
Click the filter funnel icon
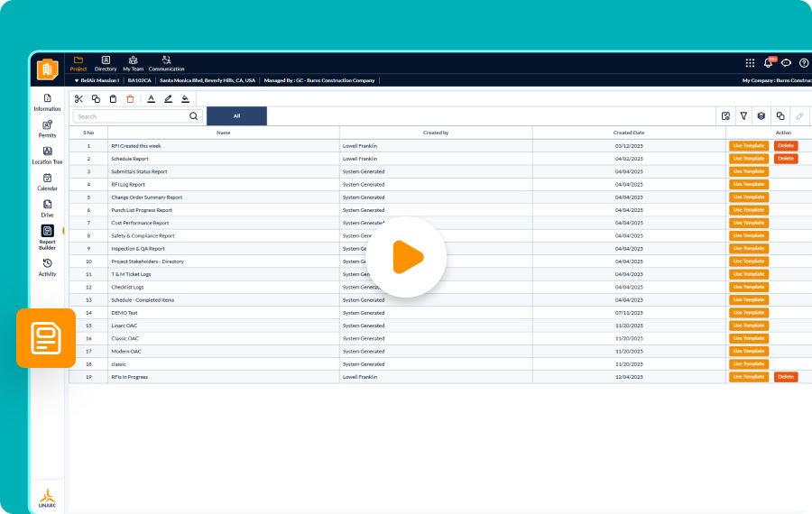[x=743, y=116]
